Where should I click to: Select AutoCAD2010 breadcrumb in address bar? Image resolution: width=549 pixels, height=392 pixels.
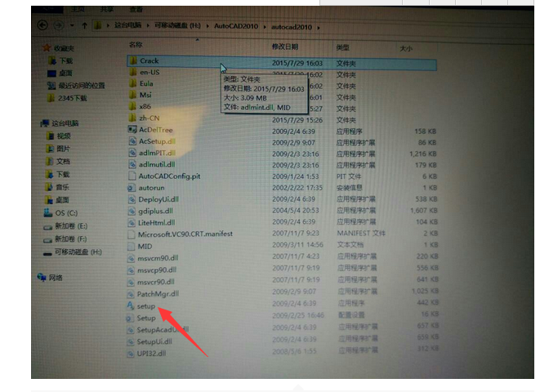[236, 26]
